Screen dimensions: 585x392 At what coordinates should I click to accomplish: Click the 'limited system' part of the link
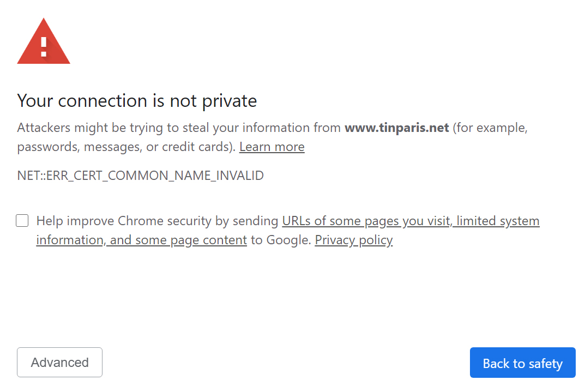tap(498, 221)
